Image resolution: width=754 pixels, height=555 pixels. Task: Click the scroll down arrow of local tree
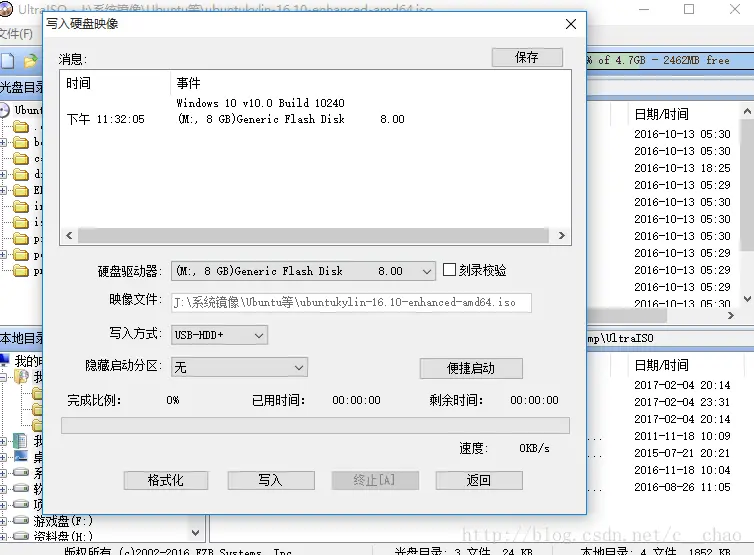click(195, 532)
